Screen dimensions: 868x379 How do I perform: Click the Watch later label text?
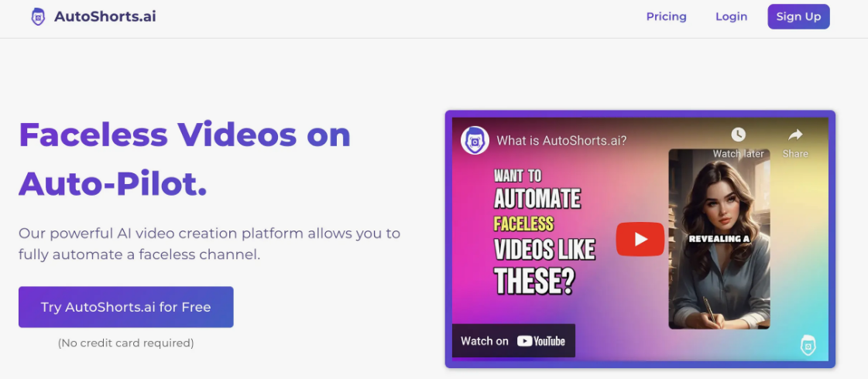pos(738,154)
